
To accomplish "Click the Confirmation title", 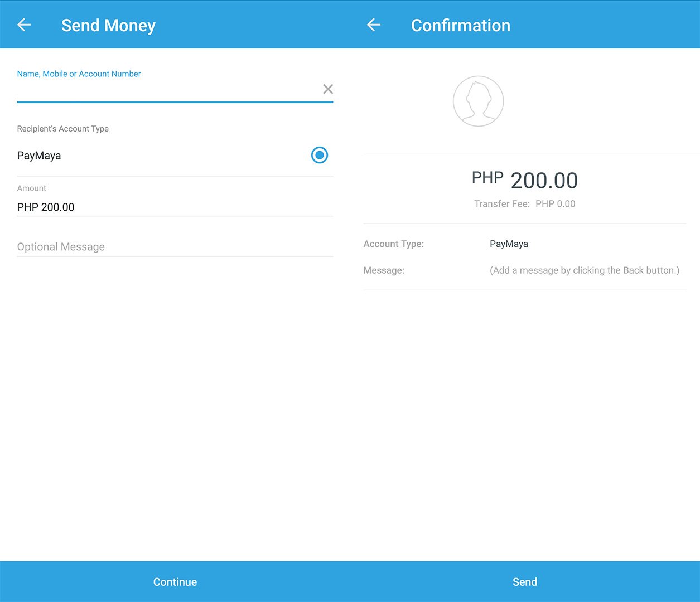I will point(461,25).
